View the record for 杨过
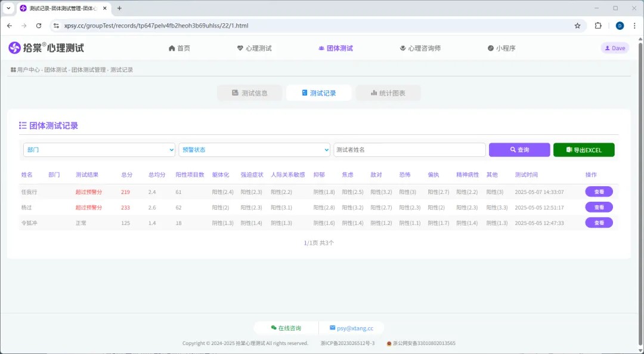Viewport: 644px width, 354px height. 599,207
